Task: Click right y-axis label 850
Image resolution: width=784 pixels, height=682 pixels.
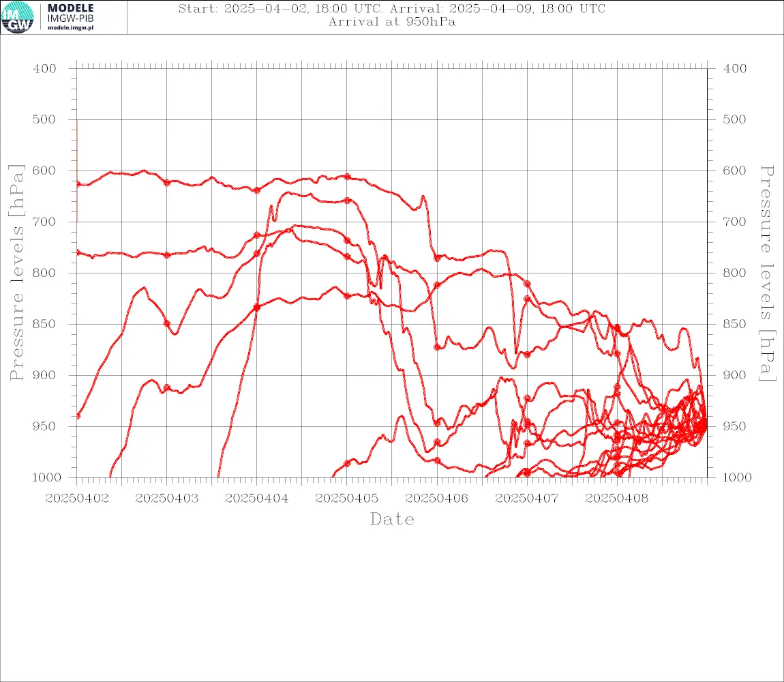Action: coord(735,324)
